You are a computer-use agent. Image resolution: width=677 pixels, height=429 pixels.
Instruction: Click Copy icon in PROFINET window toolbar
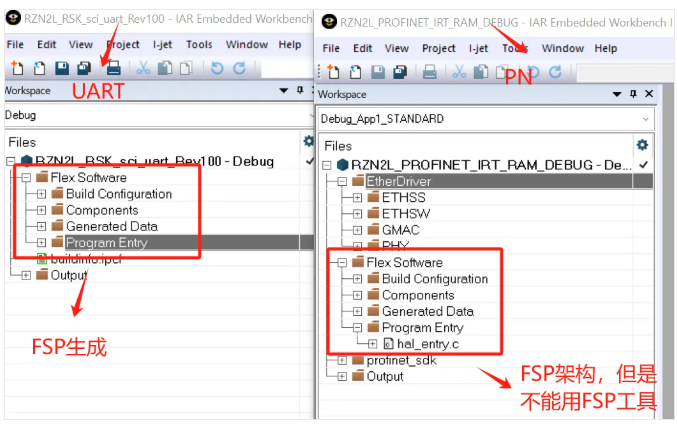[481, 72]
